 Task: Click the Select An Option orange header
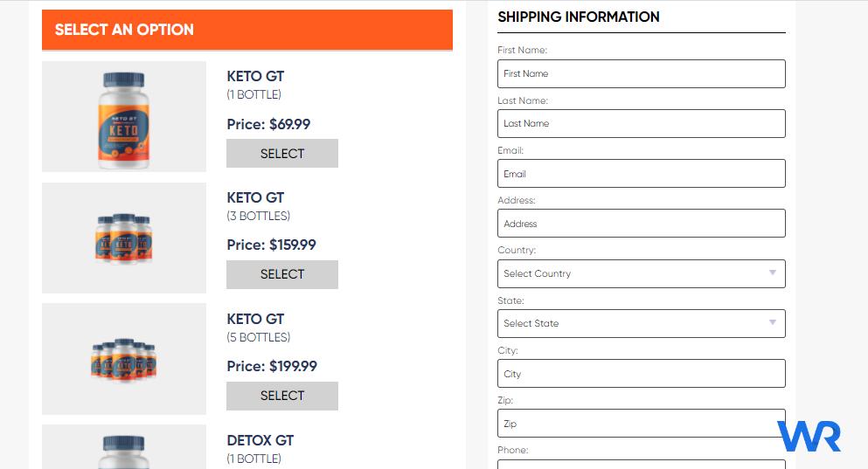247,30
